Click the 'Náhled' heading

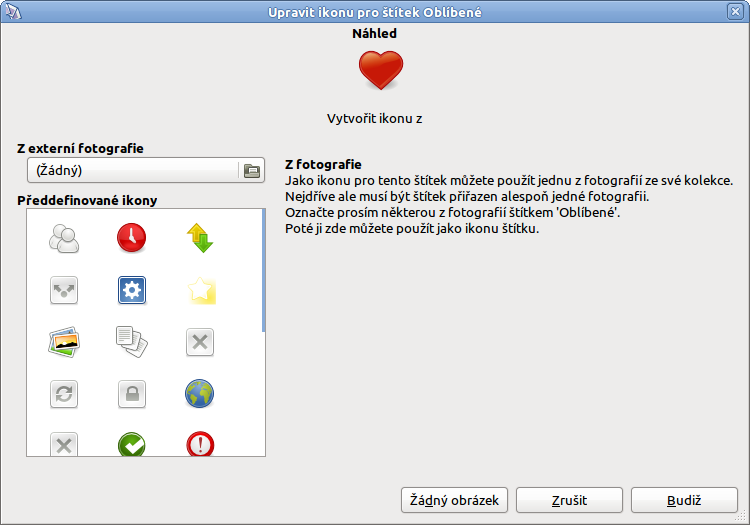click(x=375, y=33)
